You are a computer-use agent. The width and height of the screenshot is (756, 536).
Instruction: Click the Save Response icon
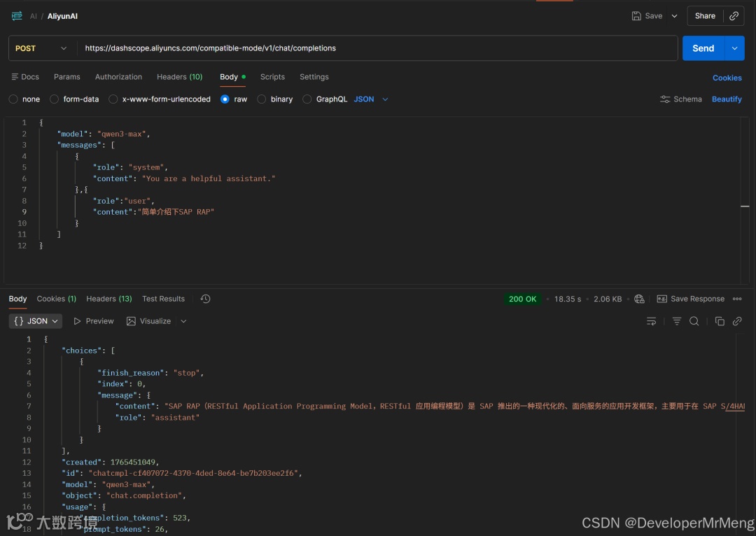click(662, 299)
